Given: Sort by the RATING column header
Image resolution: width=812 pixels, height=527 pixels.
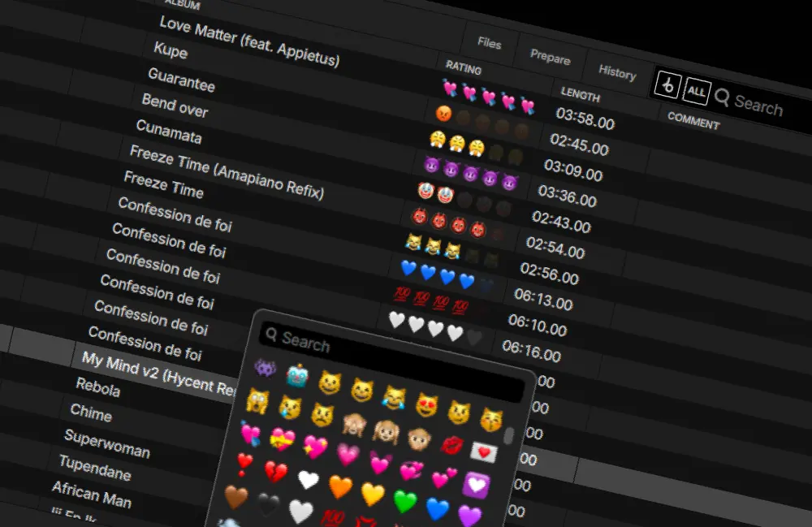Looking at the screenshot, I should [463, 70].
